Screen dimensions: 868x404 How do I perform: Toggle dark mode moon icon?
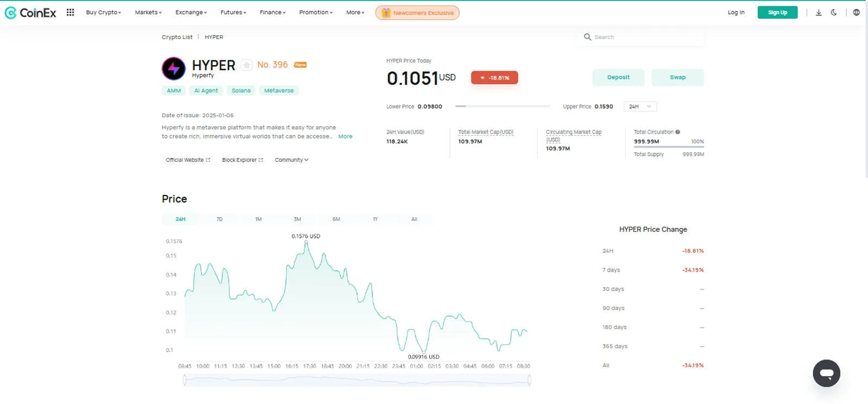point(834,12)
